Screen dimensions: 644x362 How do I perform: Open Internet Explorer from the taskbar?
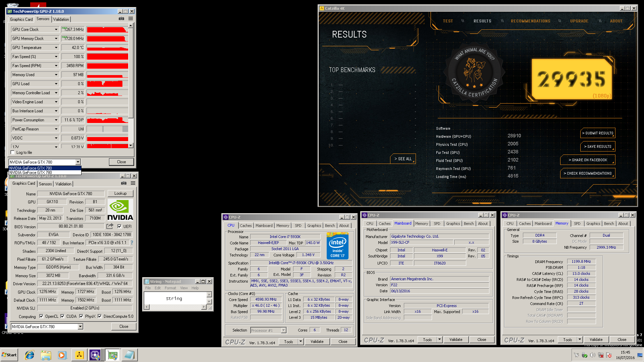point(30,355)
